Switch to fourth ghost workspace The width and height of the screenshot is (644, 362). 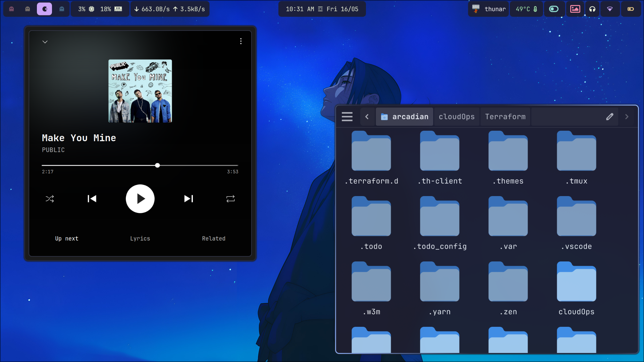62,9
